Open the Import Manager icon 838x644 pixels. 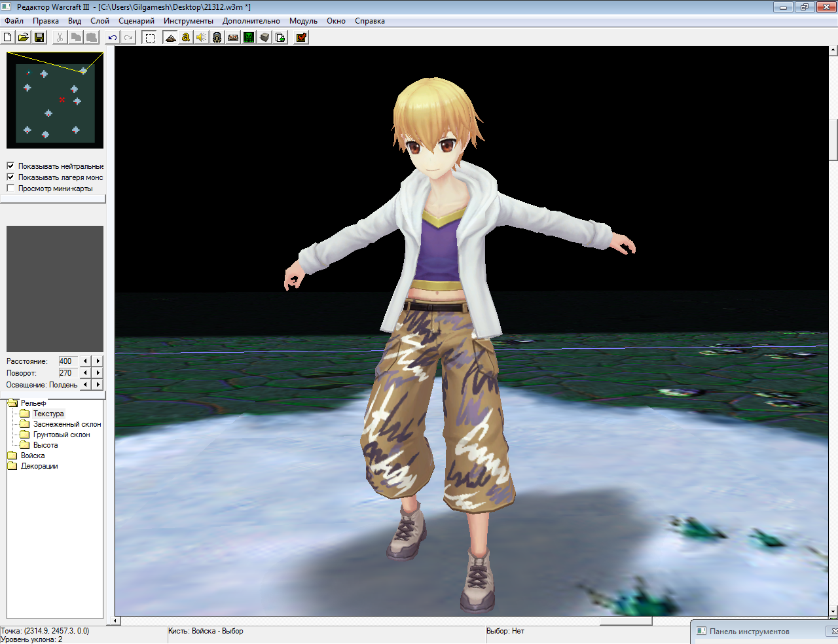280,37
